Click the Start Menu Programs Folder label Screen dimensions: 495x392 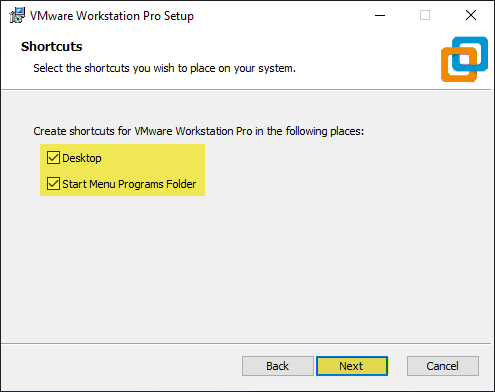(x=129, y=184)
